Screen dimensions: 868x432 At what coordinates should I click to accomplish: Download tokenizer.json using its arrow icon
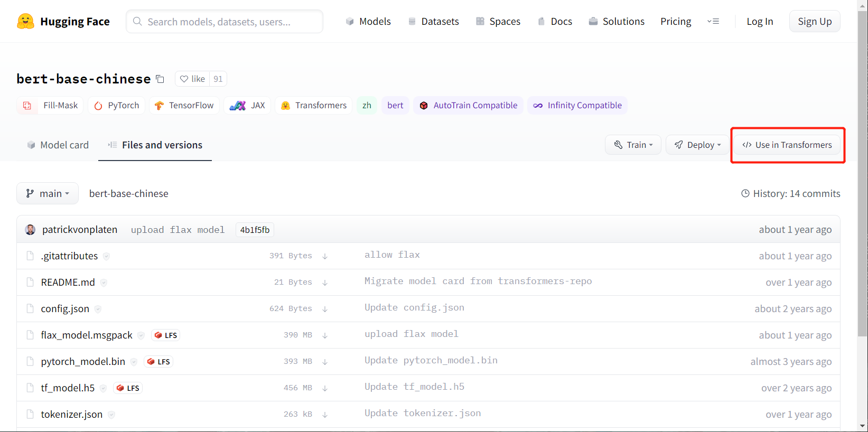(325, 415)
